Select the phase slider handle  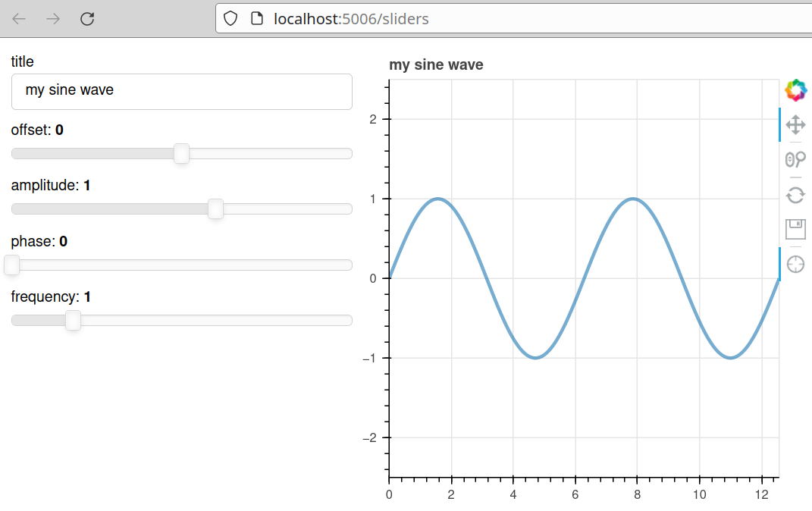(x=12, y=265)
